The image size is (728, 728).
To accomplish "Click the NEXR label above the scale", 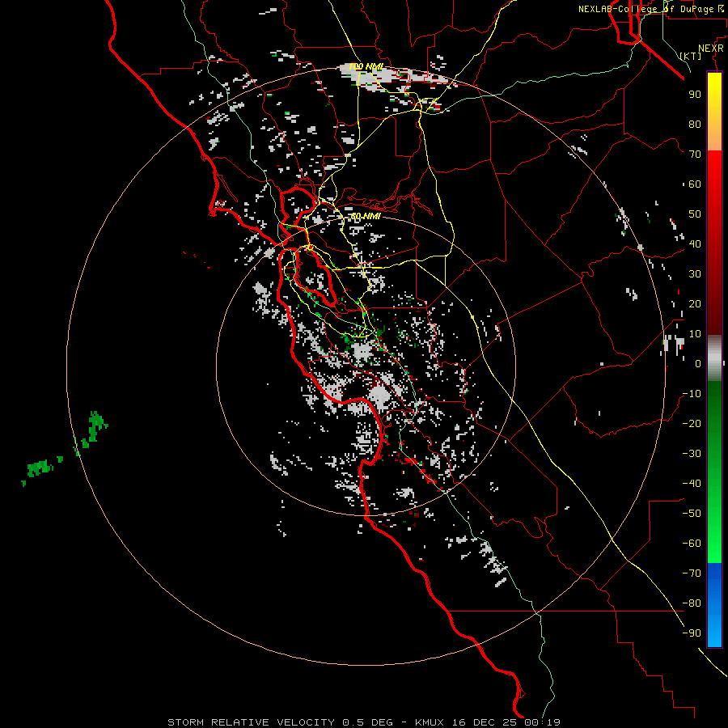I will pyautogui.click(x=711, y=48).
